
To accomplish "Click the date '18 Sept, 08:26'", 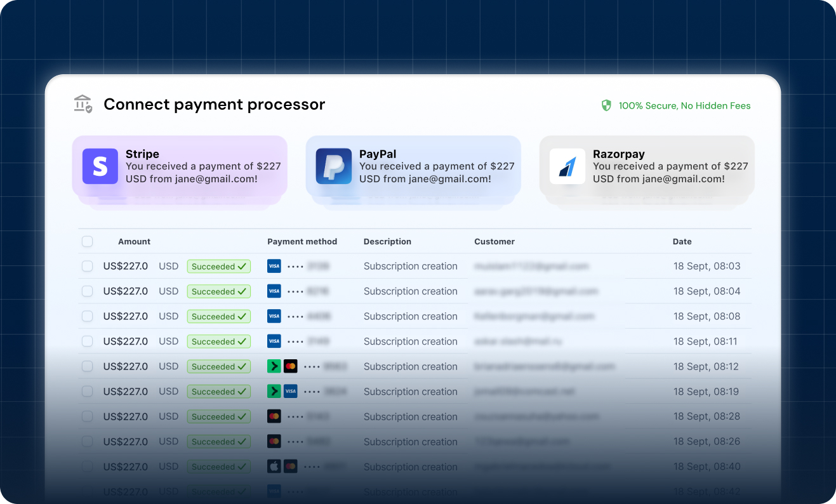I will 707,442.
